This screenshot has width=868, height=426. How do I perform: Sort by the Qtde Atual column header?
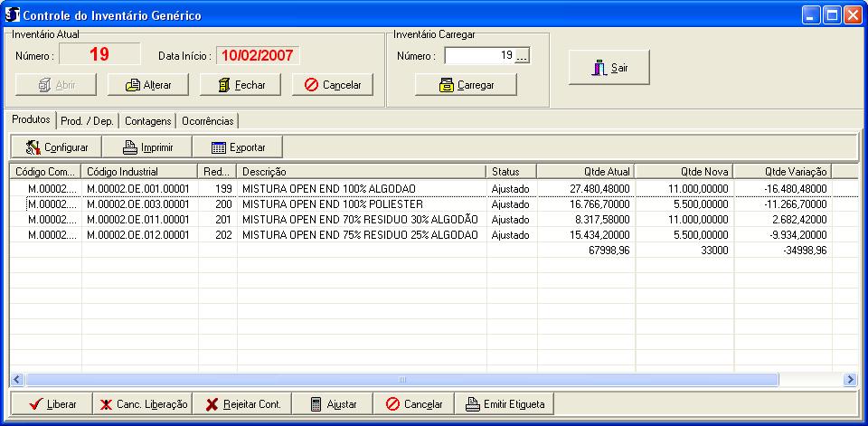(x=586, y=171)
